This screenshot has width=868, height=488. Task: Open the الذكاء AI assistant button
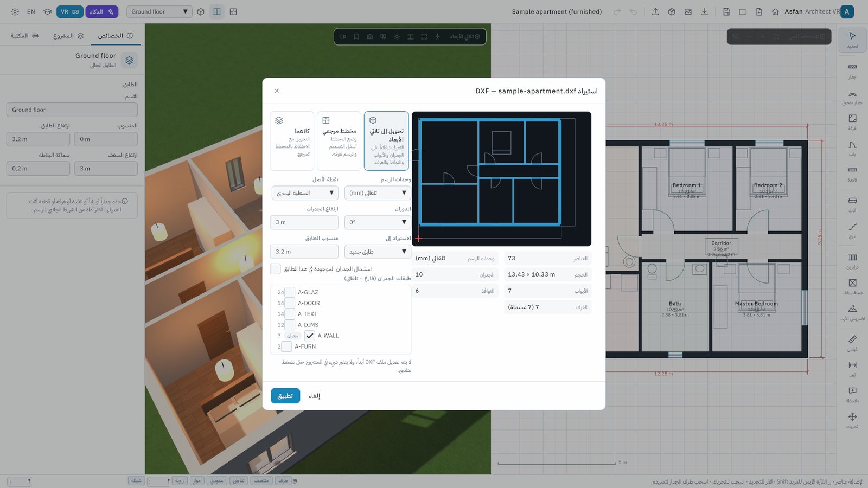(101, 11)
